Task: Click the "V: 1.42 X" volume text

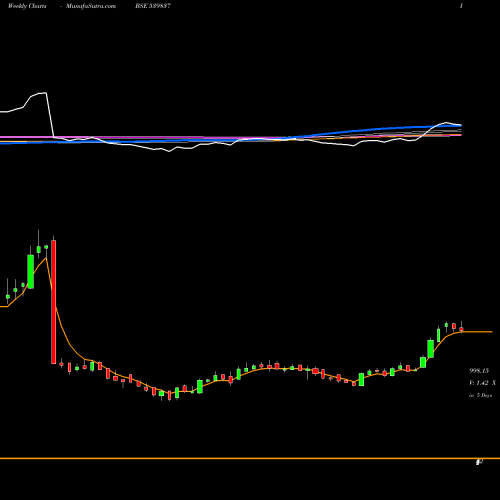Action: click(482, 383)
